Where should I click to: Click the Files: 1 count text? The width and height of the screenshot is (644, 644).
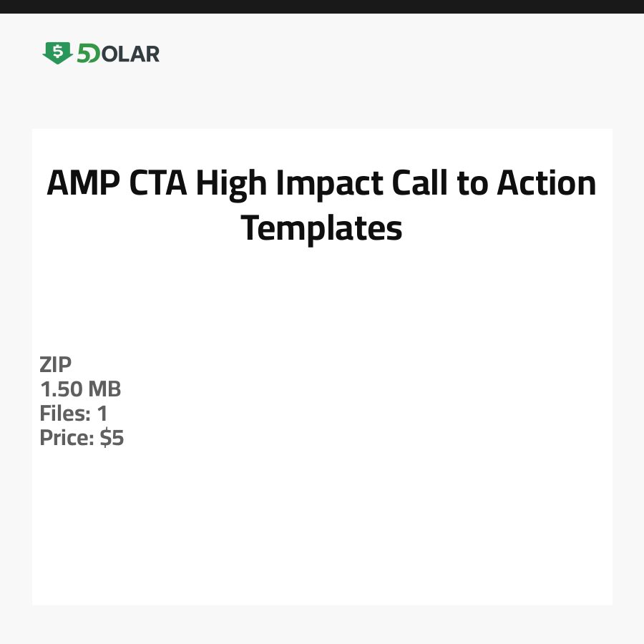pos(73,414)
